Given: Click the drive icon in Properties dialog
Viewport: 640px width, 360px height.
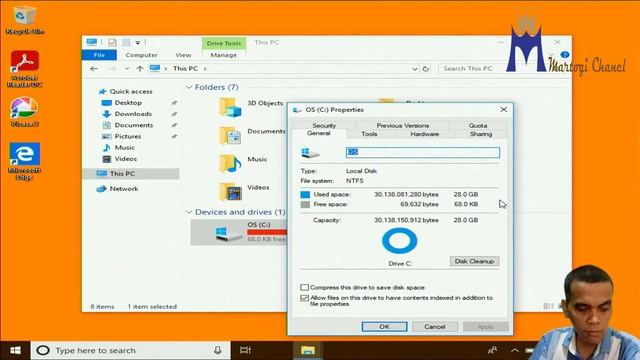Looking at the screenshot, I should point(310,153).
